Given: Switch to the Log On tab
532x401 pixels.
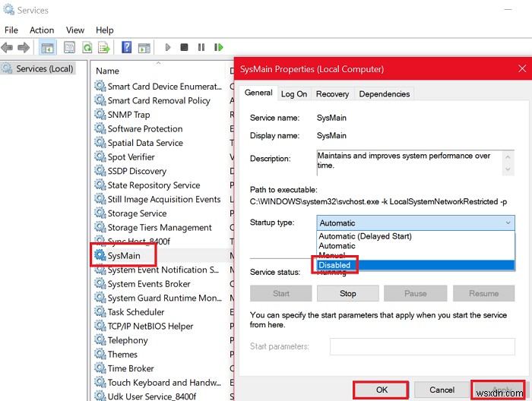Looking at the screenshot, I should [x=294, y=94].
